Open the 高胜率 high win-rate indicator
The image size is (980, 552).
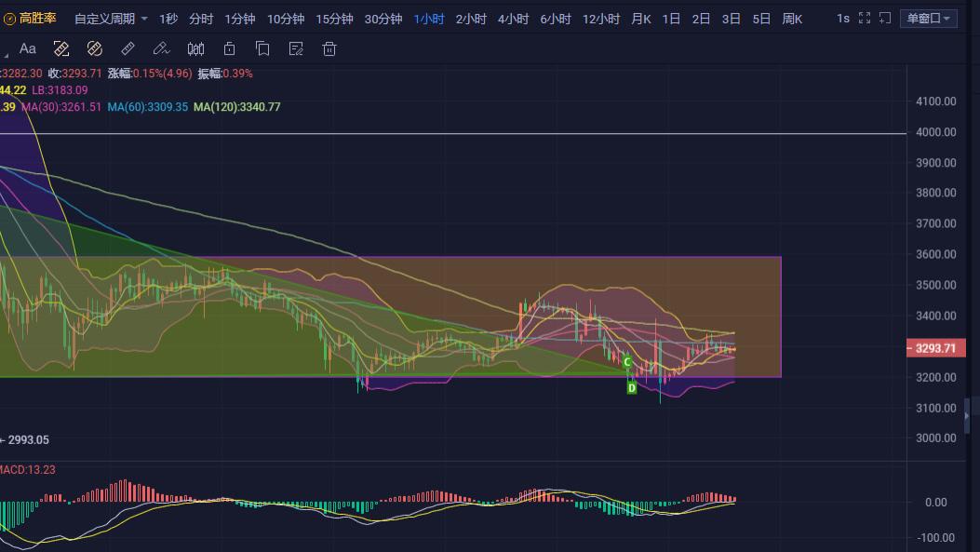[30, 19]
